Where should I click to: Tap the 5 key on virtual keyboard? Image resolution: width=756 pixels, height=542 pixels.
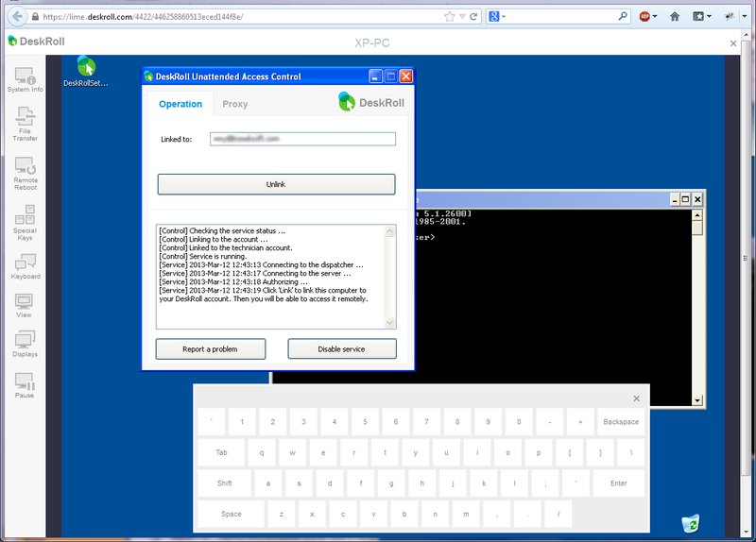[x=365, y=422]
